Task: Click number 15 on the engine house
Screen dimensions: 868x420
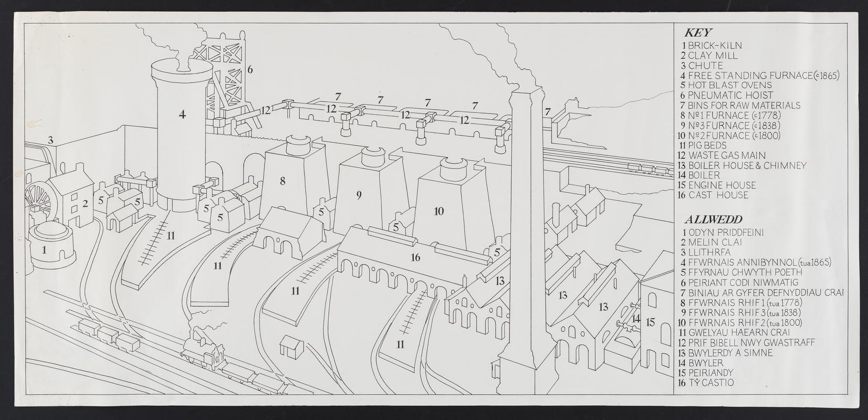Action: pos(651,322)
